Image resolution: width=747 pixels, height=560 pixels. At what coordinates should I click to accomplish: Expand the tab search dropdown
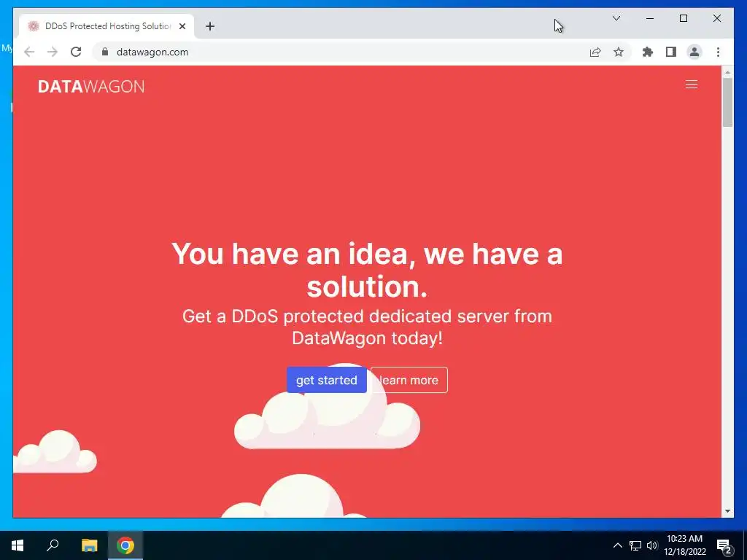[616, 18]
